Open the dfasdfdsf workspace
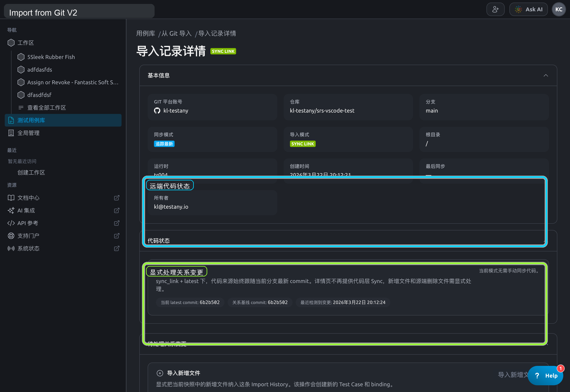 39,95
